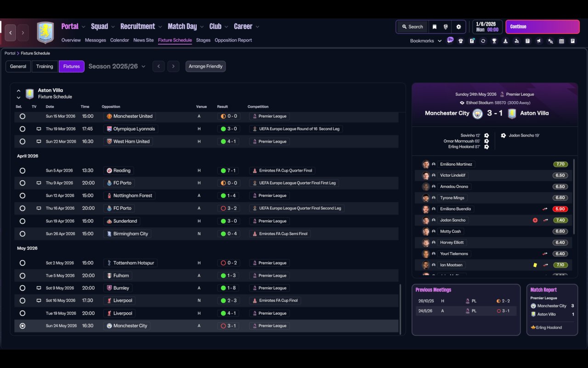Open the megaphone shortcut icon
This screenshot has width=588, height=368.
tap(539, 41)
